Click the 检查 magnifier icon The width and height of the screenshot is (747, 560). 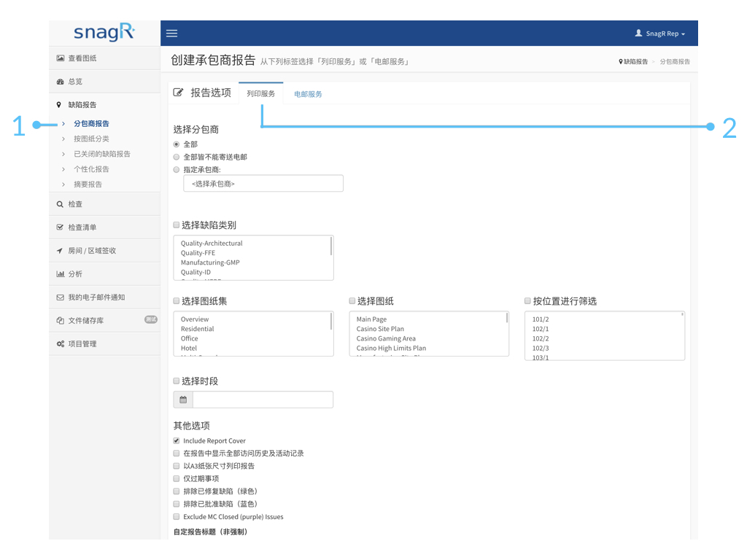[x=60, y=204]
